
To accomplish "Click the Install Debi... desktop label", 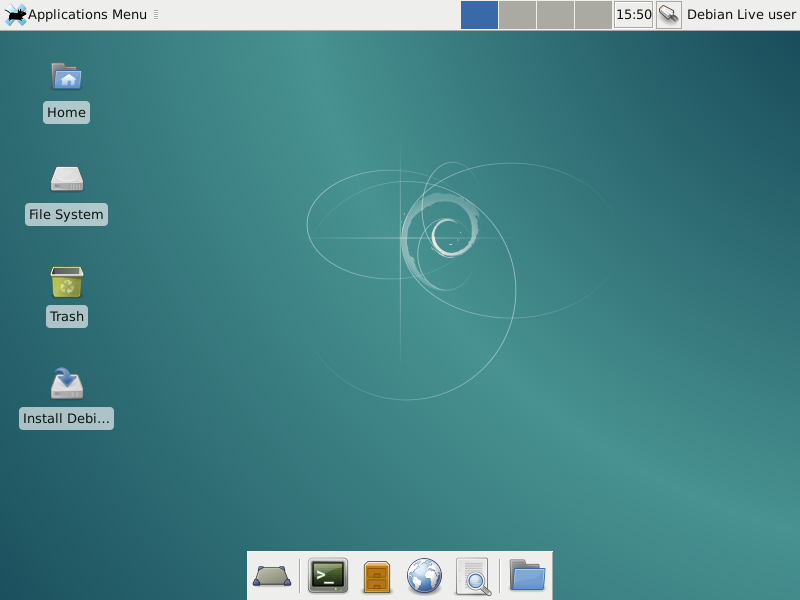I will pyautogui.click(x=67, y=419).
